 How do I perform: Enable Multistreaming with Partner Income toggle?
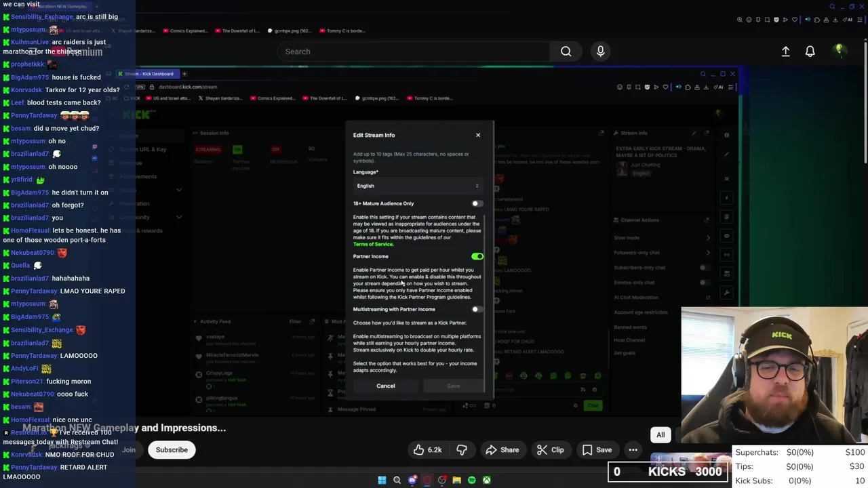(x=477, y=309)
